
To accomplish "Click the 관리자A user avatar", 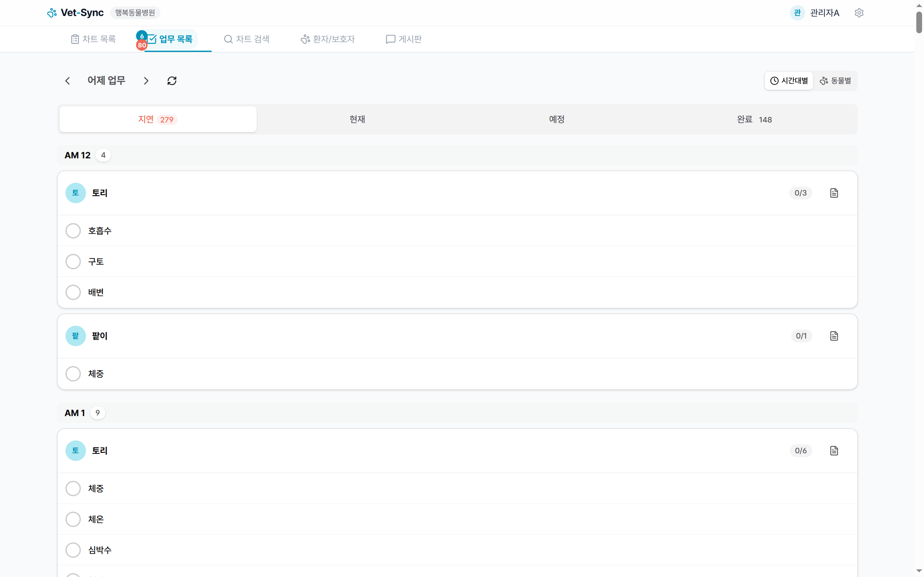I will tap(797, 13).
